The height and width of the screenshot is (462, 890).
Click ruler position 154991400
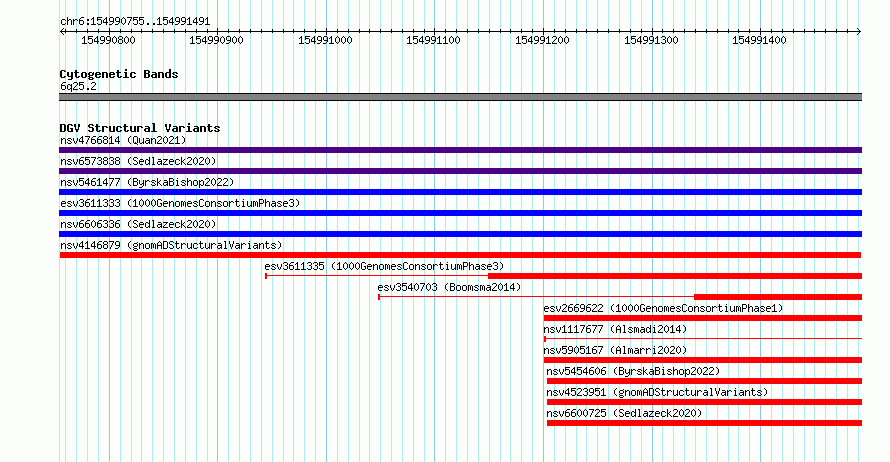(x=759, y=40)
